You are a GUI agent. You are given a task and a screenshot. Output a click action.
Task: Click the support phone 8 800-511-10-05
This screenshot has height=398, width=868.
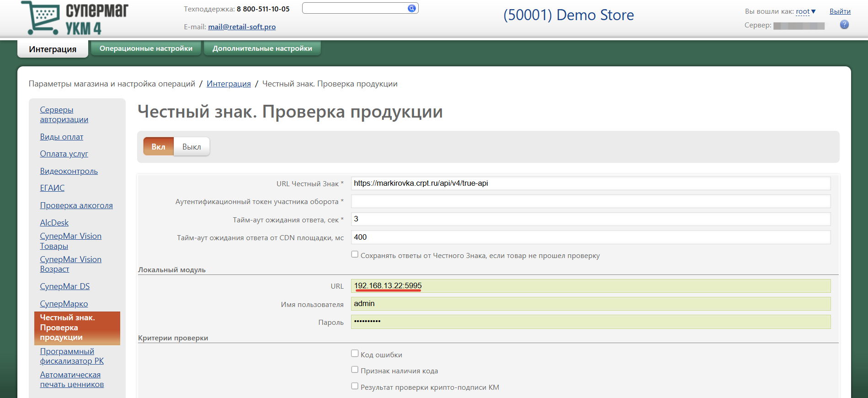pyautogui.click(x=263, y=9)
